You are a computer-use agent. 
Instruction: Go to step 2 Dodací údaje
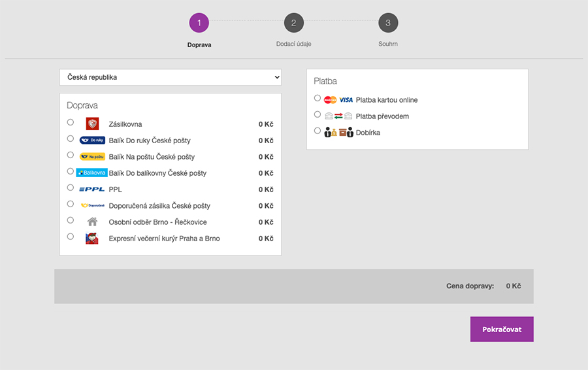click(x=294, y=24)
